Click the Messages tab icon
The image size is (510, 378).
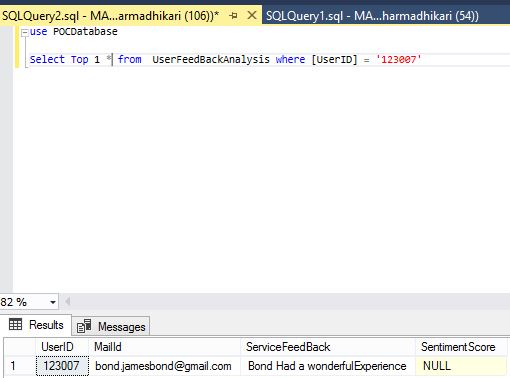click(84, 326)
